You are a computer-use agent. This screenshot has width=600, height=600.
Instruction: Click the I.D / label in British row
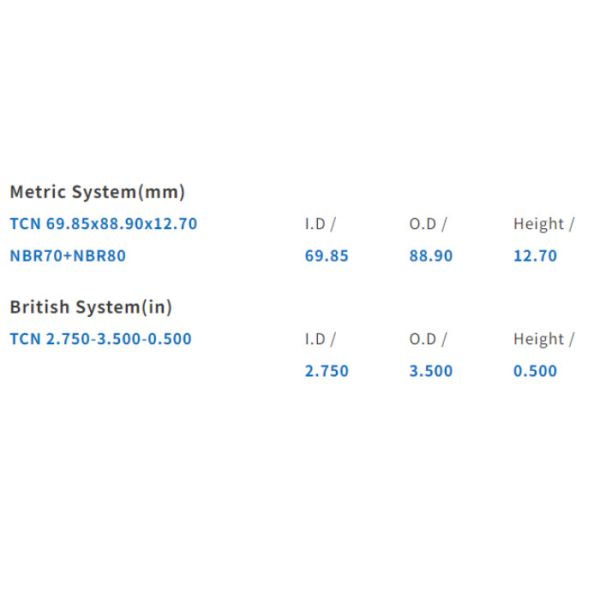coord(320,339)
